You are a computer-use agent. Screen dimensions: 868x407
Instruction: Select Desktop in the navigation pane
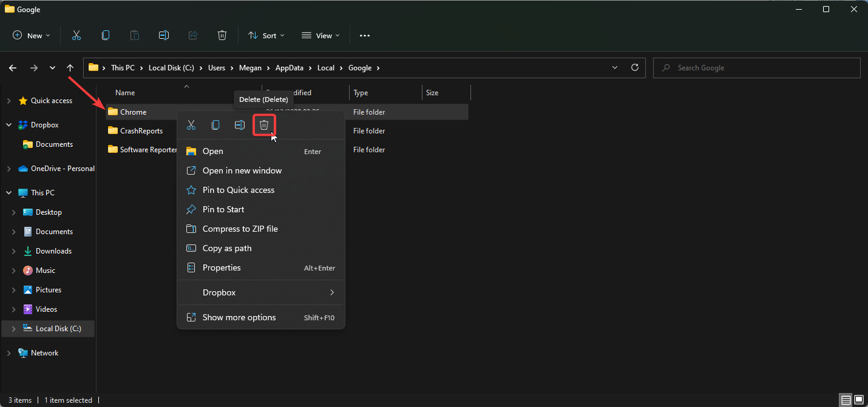(49, 212)
